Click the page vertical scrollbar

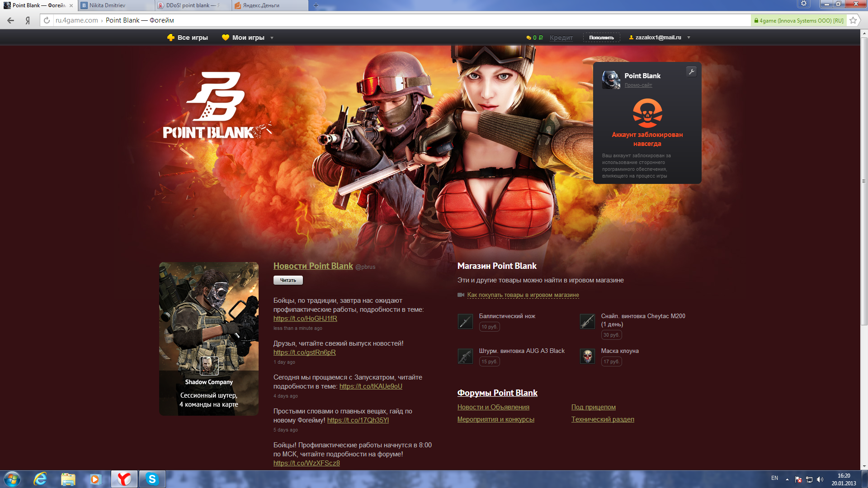tap(864, 181)
